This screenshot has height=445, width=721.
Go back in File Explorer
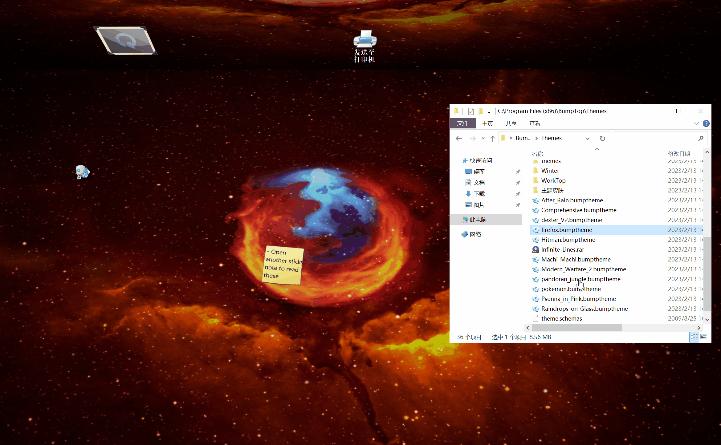(458, 138)
